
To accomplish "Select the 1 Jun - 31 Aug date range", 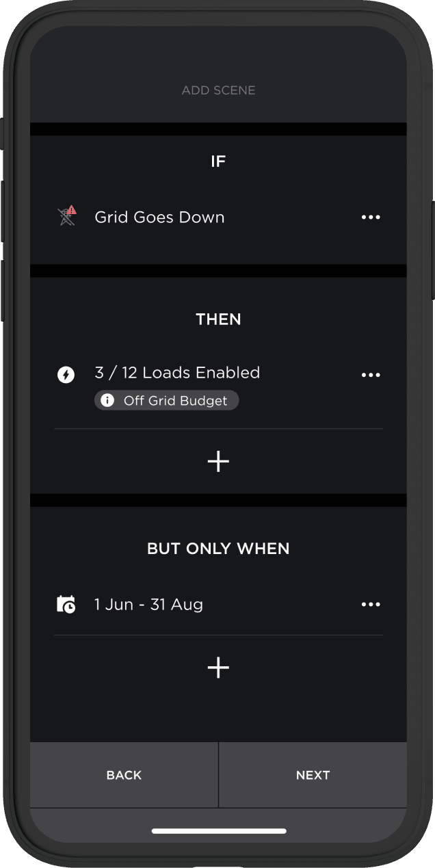I will coord(148,605).
